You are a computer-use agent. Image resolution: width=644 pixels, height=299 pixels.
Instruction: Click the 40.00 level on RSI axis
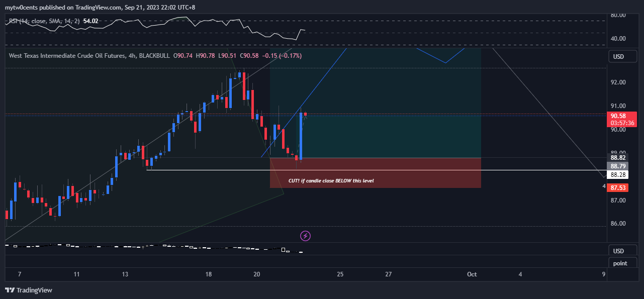coord(618,39)
